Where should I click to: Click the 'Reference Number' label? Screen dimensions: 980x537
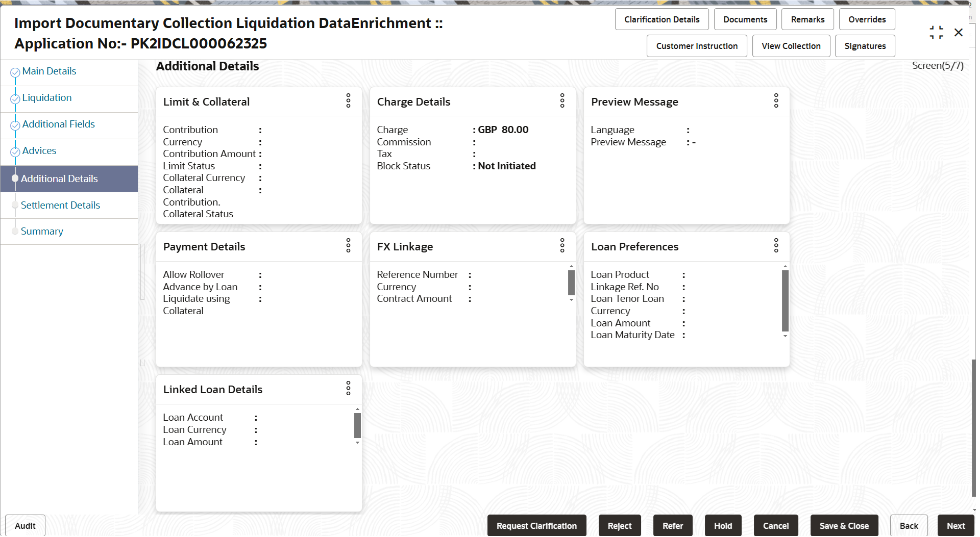click(x=417, y=275)
